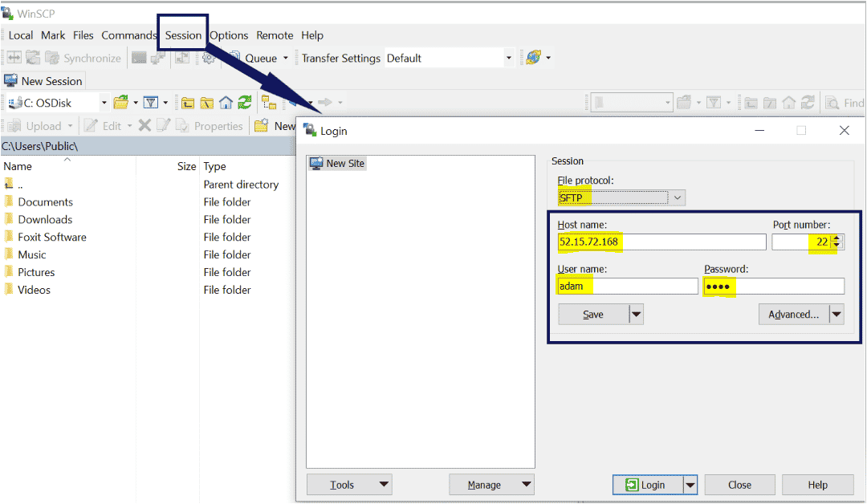Click the remote root directory icon

[x=770, y=103]
